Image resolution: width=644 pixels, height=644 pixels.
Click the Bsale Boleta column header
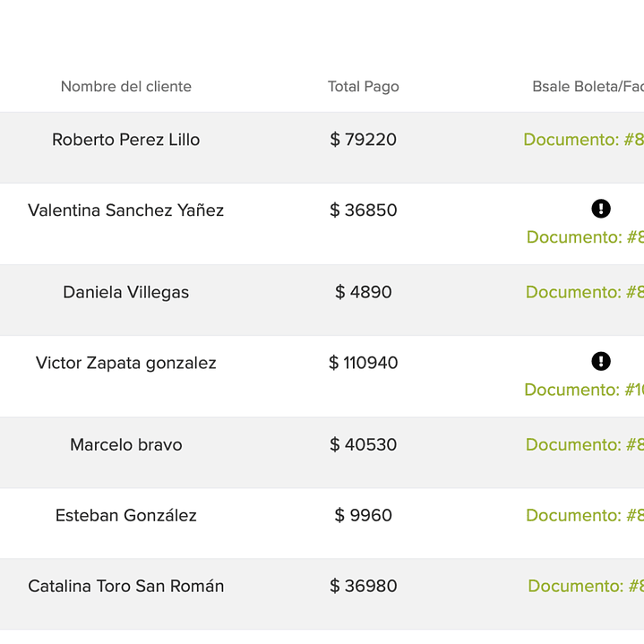click(x=588, y=87)
